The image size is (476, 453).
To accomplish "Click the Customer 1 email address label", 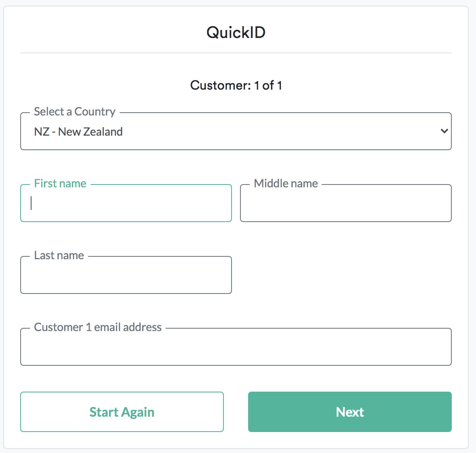I will tap(98, 327).
